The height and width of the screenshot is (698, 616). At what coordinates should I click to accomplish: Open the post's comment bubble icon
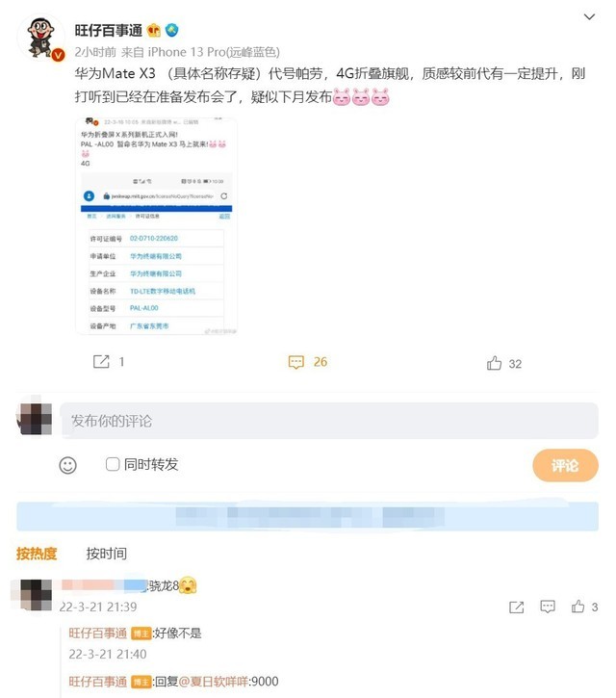click(x=296, y=362)
